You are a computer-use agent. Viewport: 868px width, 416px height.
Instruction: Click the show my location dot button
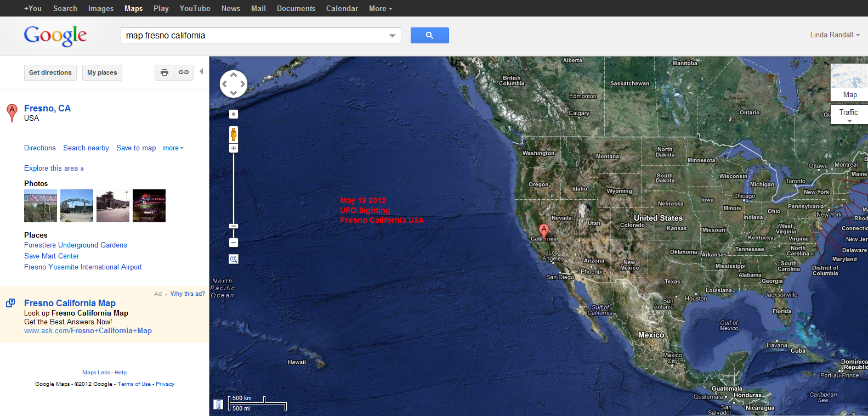coord(234,114)
